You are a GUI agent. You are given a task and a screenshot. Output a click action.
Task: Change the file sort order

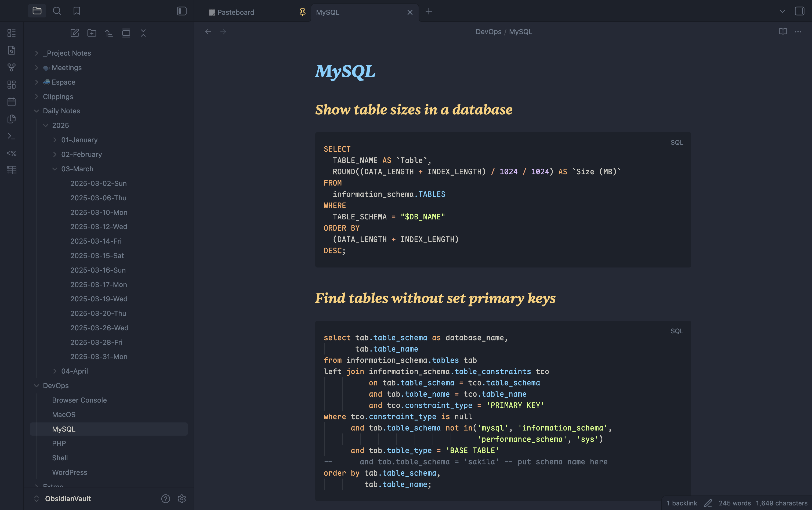[109, 33]
